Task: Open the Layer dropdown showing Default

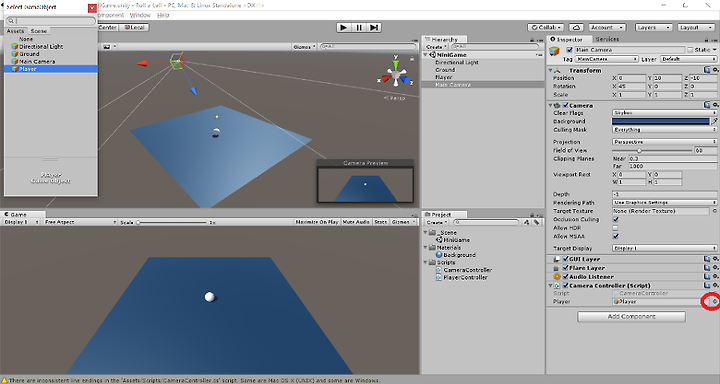Action: 688,59
